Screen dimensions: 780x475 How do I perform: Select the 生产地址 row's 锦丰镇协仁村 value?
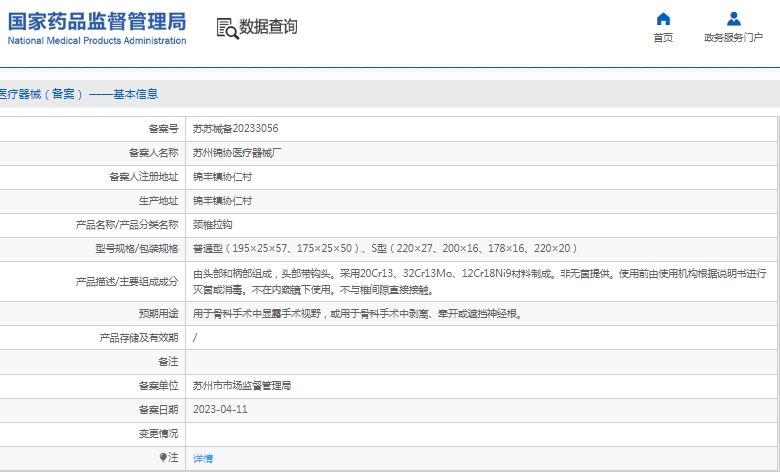[222, 200]
